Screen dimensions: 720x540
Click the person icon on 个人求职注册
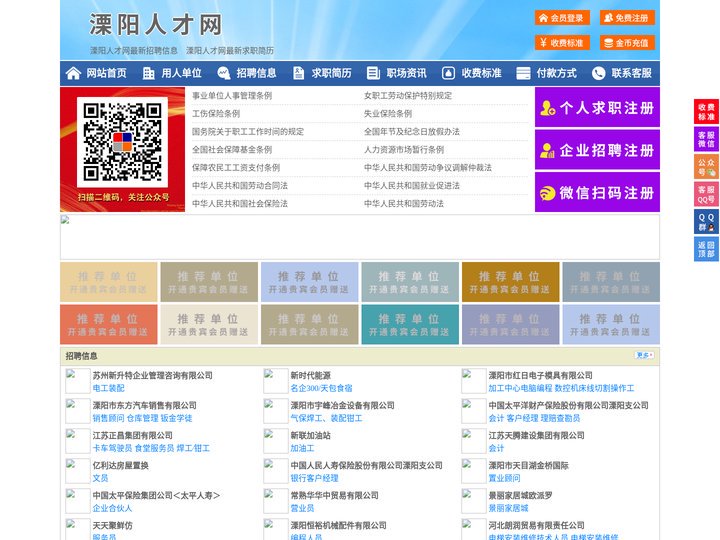(547, 108)
